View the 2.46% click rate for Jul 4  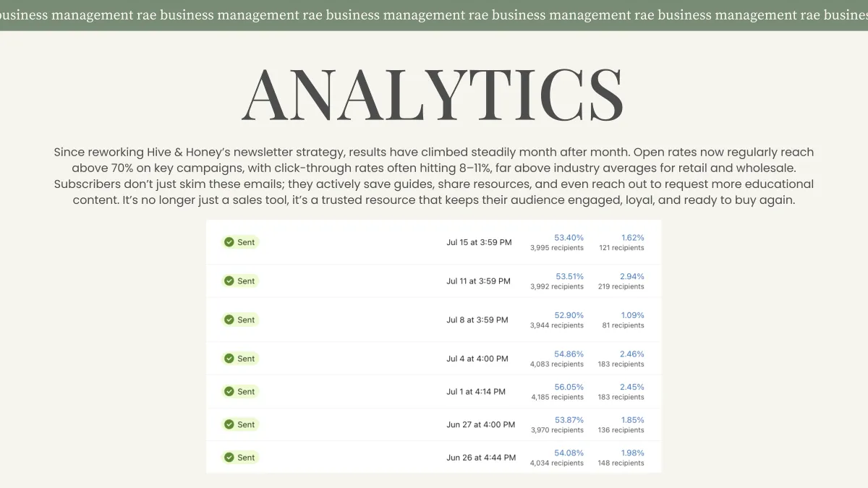[x=631, y=354]
